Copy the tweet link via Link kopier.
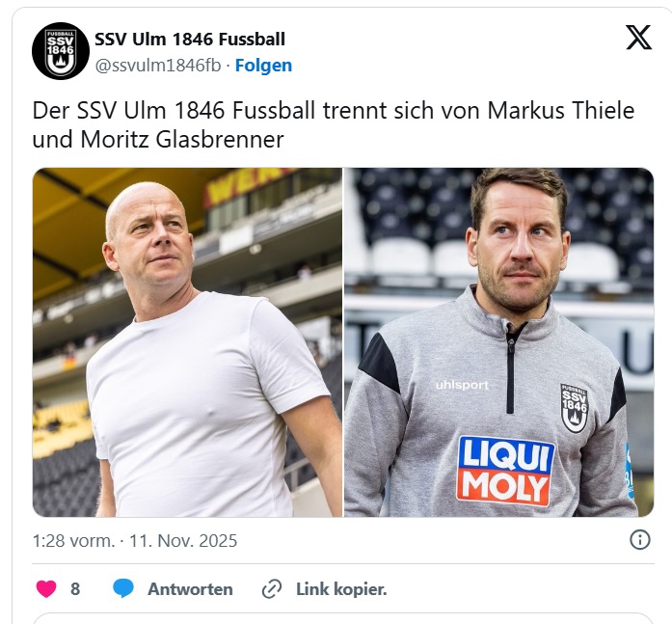The height and width of the screenshot is (624, 672). tap(341, 589)
